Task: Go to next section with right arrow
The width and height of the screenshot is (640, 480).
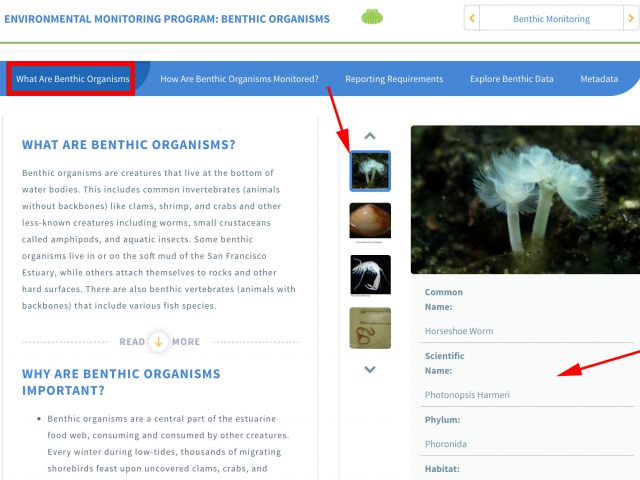Action: [x=631, y=18]
